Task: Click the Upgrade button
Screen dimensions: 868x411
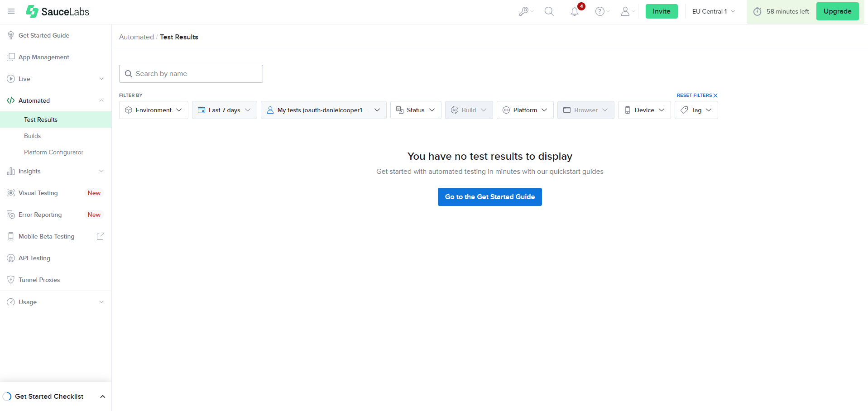Action: tap(837, 11)
